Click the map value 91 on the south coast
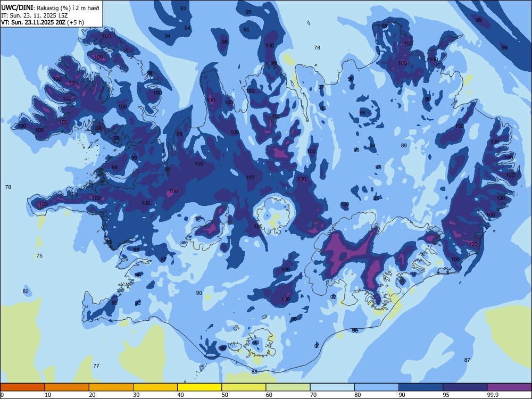 pyautogui.click(x=317, y=346)
